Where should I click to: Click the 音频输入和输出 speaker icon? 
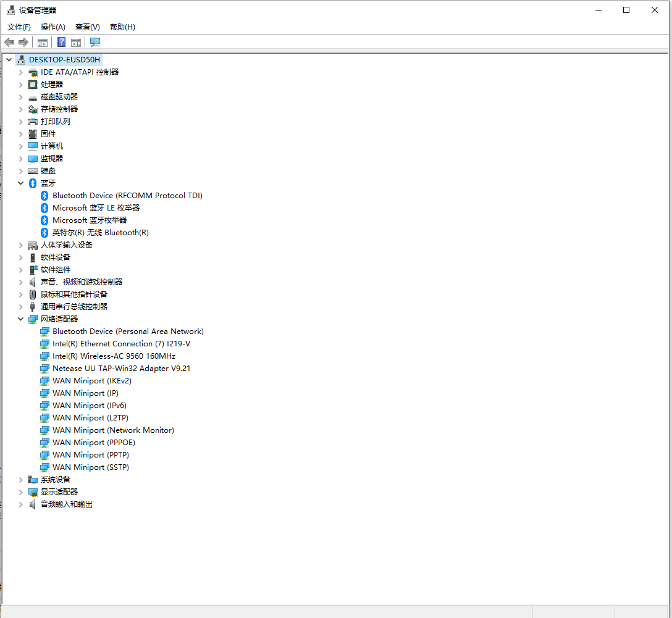[x=33, y=504]
